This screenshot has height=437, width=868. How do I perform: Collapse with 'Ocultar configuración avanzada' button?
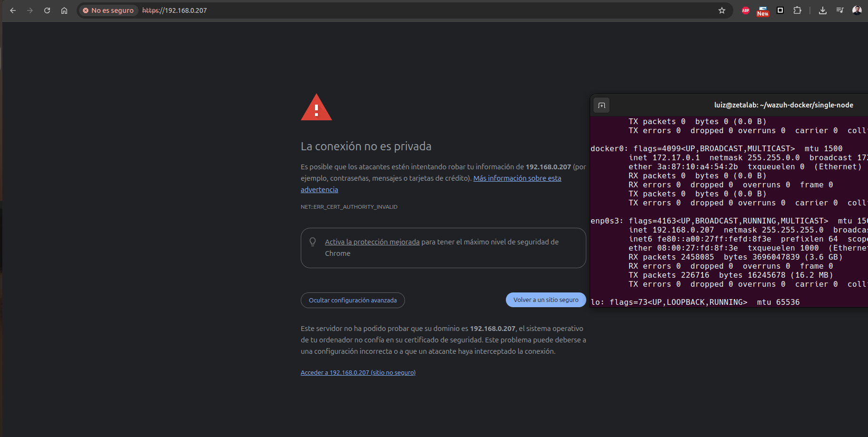[353, 300]
